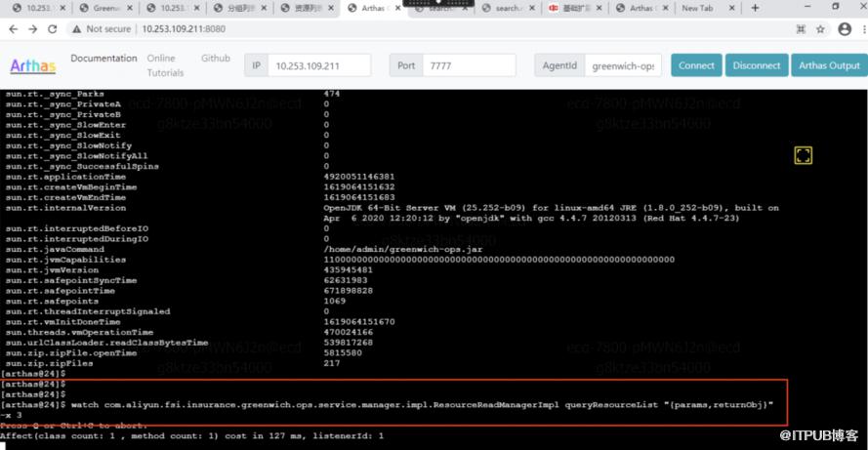868x450 pixels.
Task: Click the watch command line
Action: tap(387, 410)
